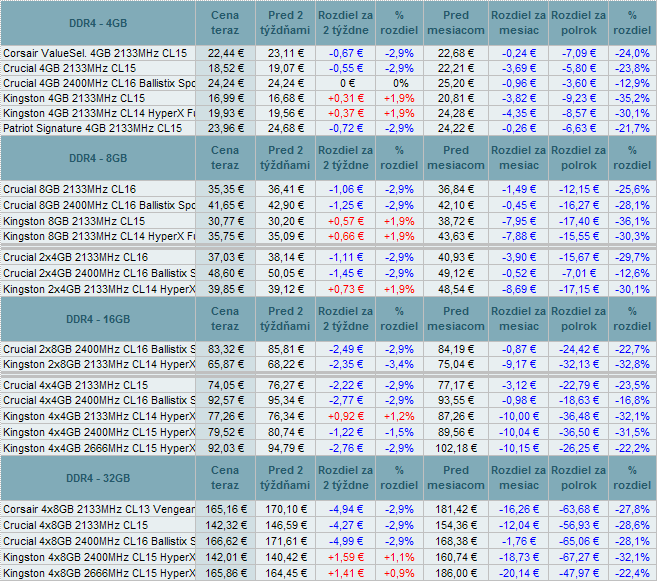This screenshot has height=581, width=657.
Task: Select the '-12,6%' percentage cell
Action: (632, 273)
